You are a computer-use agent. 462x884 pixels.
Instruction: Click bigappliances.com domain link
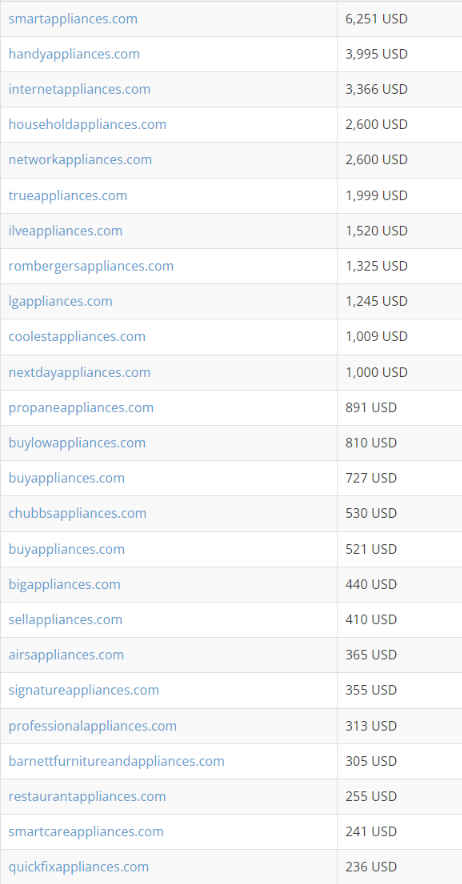[x=64, y=584]
